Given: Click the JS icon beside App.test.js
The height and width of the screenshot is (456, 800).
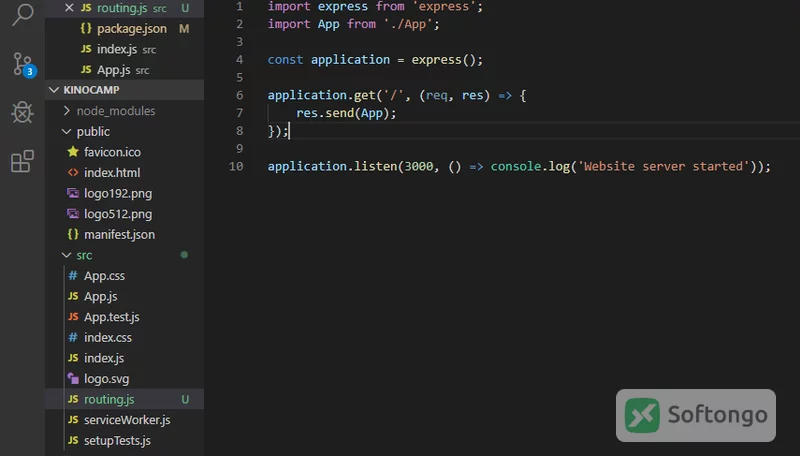Looking at the screenshot, I should click(73, 317).
